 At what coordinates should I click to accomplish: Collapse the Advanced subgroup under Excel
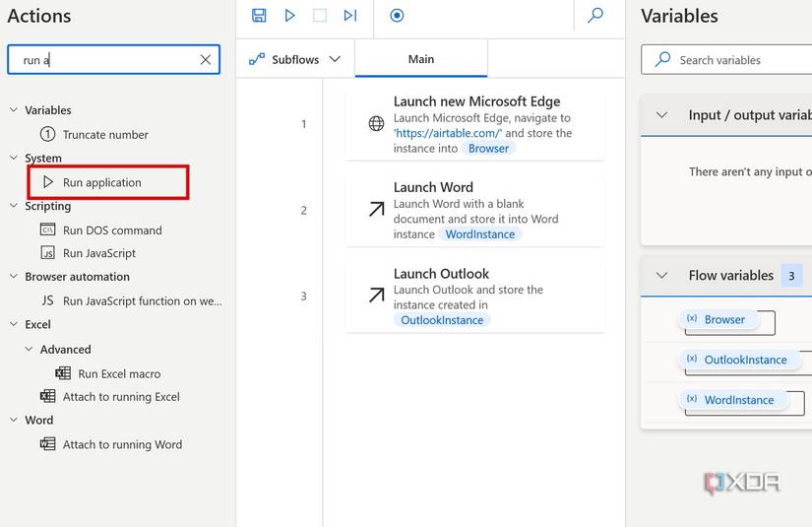30,350
